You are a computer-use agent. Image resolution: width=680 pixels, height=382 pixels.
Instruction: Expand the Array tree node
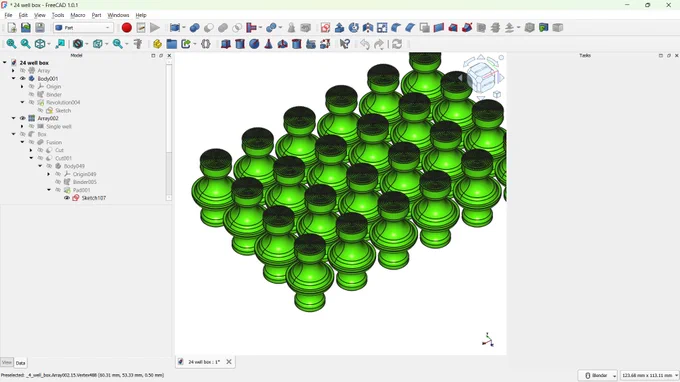(13, 71)
